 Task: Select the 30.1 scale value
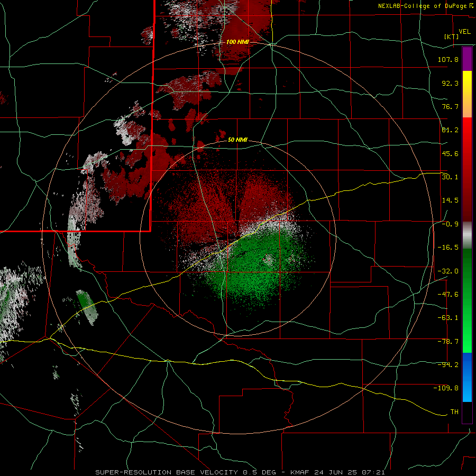(450, 177)
